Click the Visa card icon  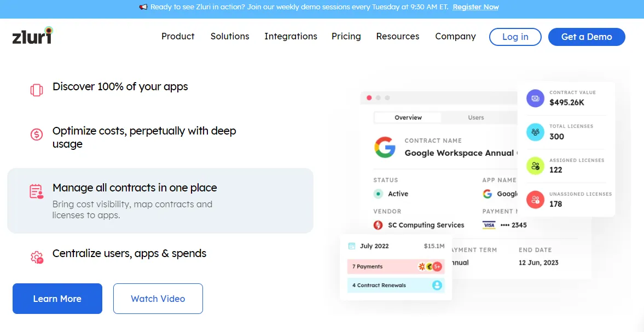(489, 225)
